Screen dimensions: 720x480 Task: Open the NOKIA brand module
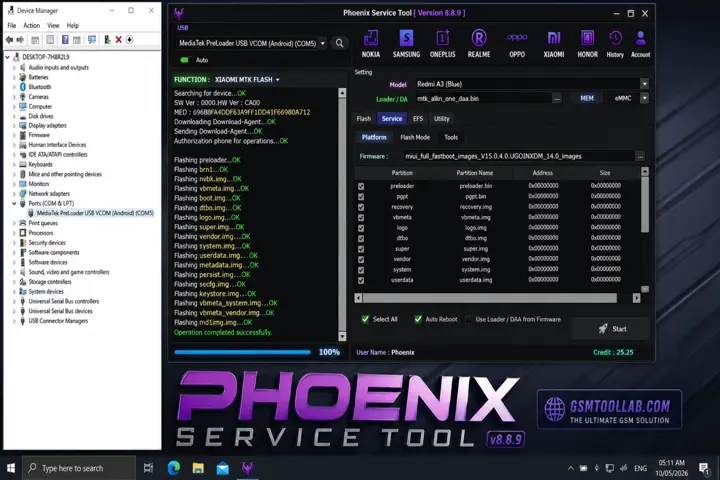click(x=371, y=44)
